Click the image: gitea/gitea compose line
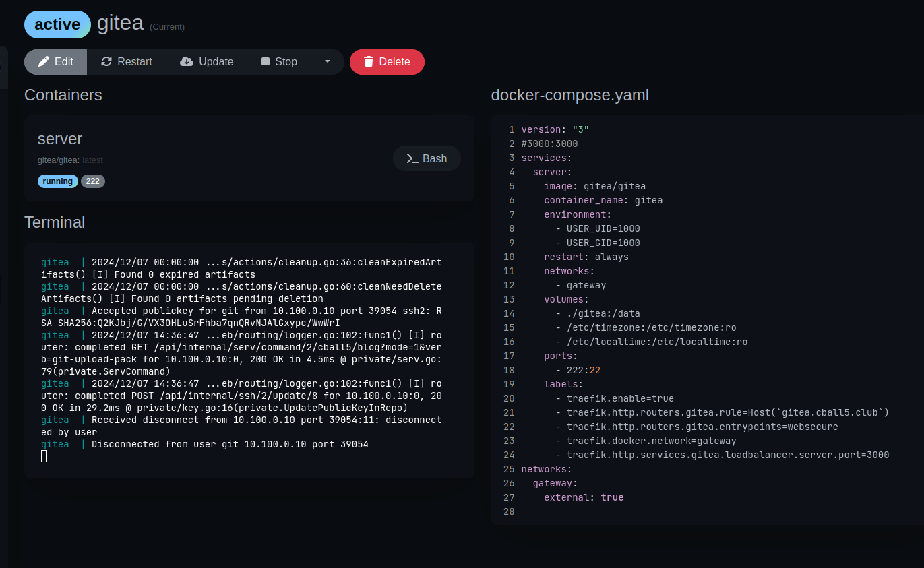 pos(595,186)
